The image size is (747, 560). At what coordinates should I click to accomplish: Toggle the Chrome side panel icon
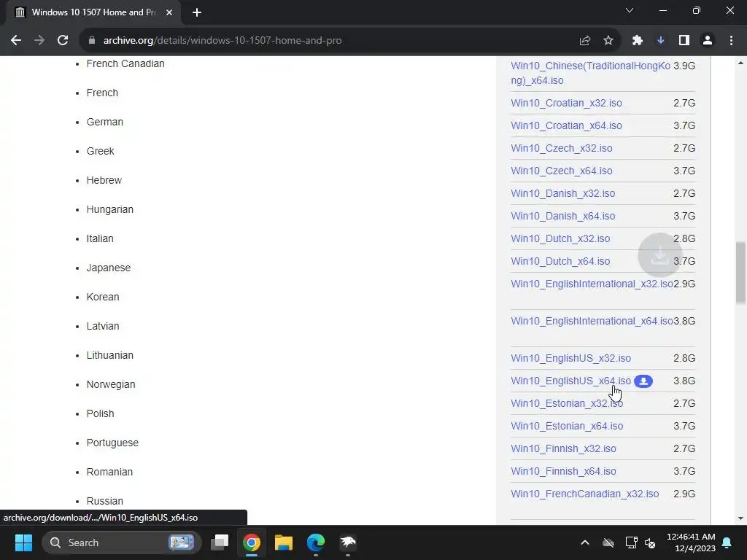[684, 41]
